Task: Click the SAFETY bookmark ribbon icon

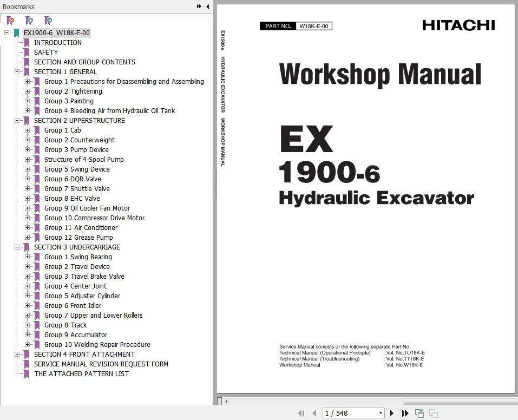Action: [27, 52]
